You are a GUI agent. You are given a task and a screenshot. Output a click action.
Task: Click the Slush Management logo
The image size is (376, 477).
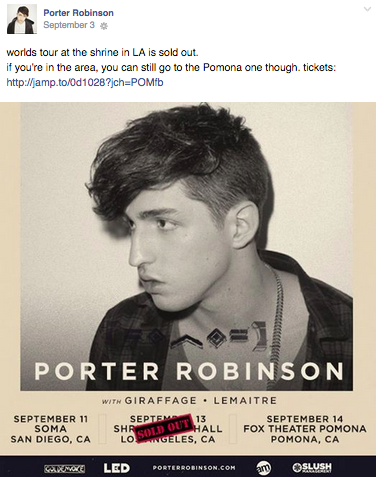(312, 468)
